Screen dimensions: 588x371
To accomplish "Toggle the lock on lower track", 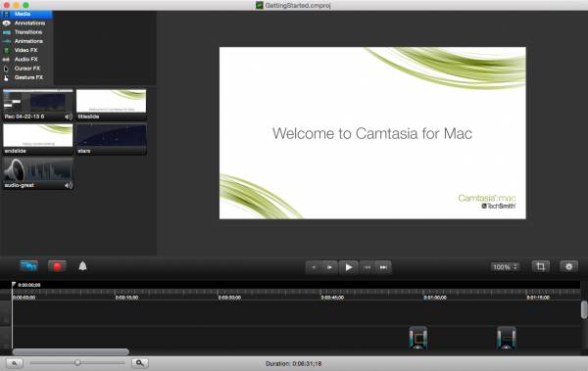I will click(6, 346).
